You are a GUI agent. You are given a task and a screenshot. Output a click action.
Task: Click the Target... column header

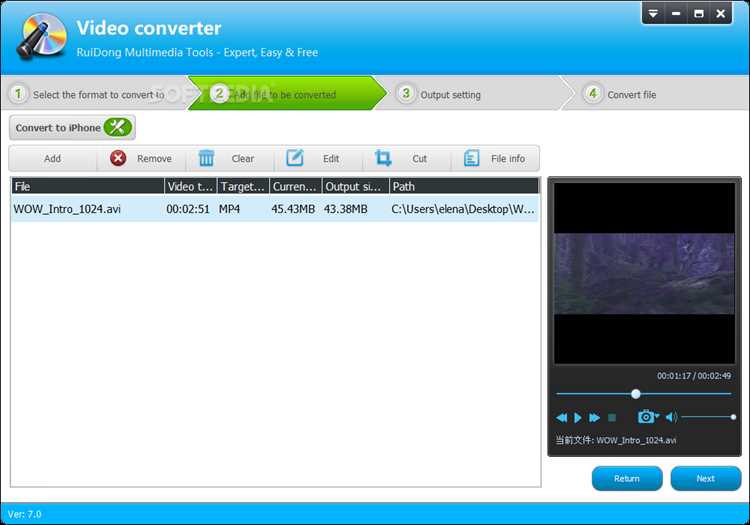(x=243, y=186)
